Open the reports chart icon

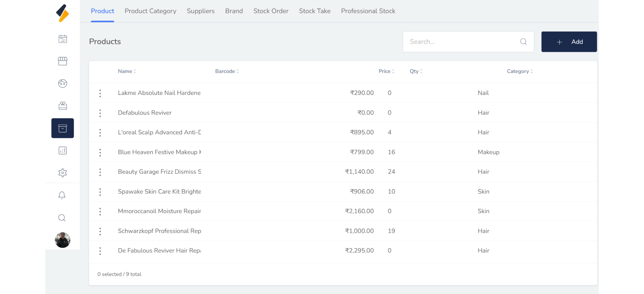coord(63,151)
